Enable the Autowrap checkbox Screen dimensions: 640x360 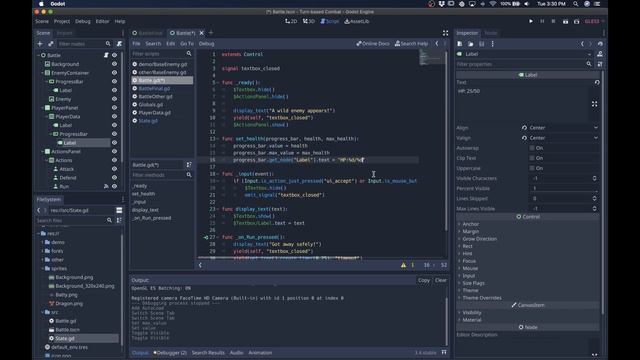[532, 148]
